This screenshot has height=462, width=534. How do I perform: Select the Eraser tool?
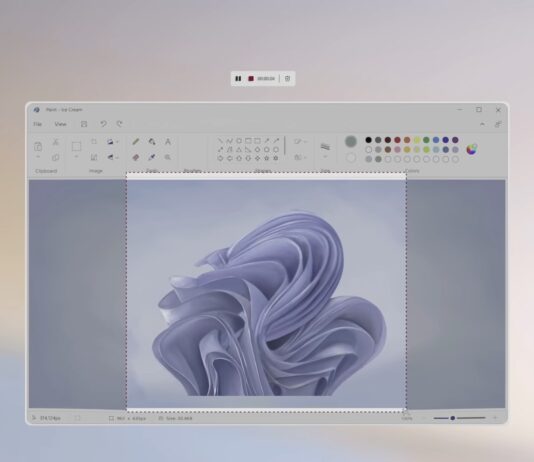point(136,157)
